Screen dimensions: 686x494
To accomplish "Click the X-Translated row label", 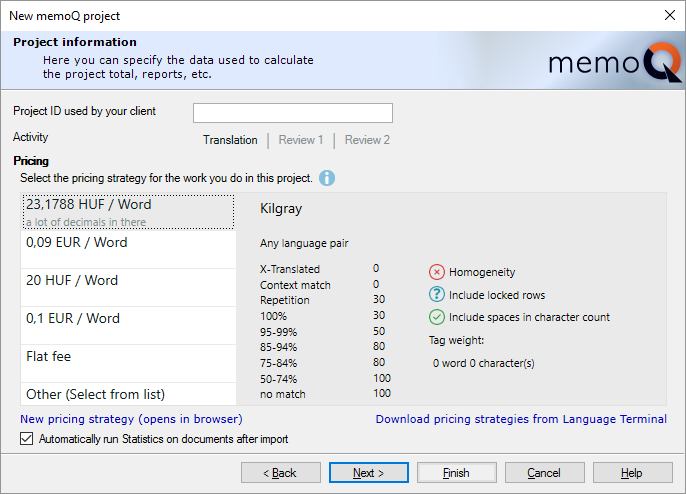I will point(290,269).
